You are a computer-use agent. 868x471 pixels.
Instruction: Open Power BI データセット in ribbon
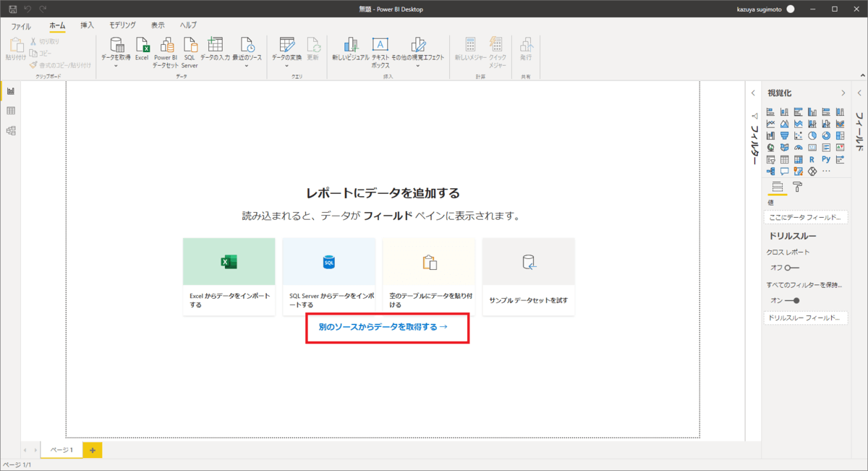[166, 52]
